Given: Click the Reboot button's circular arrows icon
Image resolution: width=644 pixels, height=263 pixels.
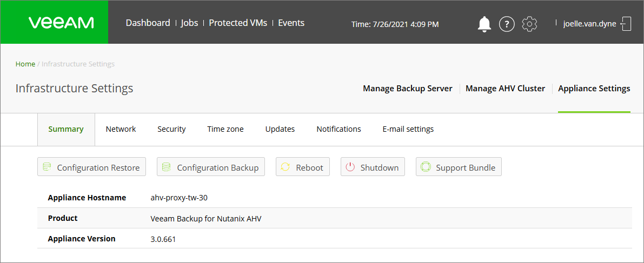Looking at the screenshot, I should [285, 167].
